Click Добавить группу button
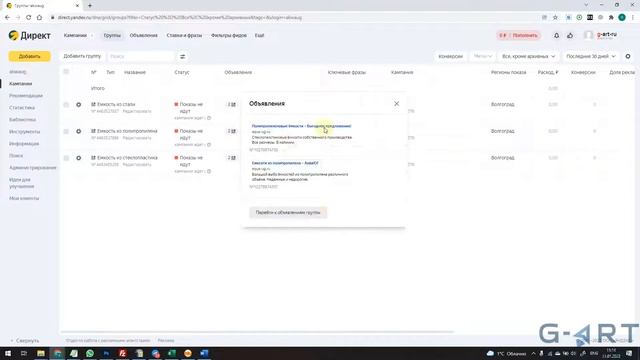The height and width of the screenshot is (360, 640). coord(82,56)
